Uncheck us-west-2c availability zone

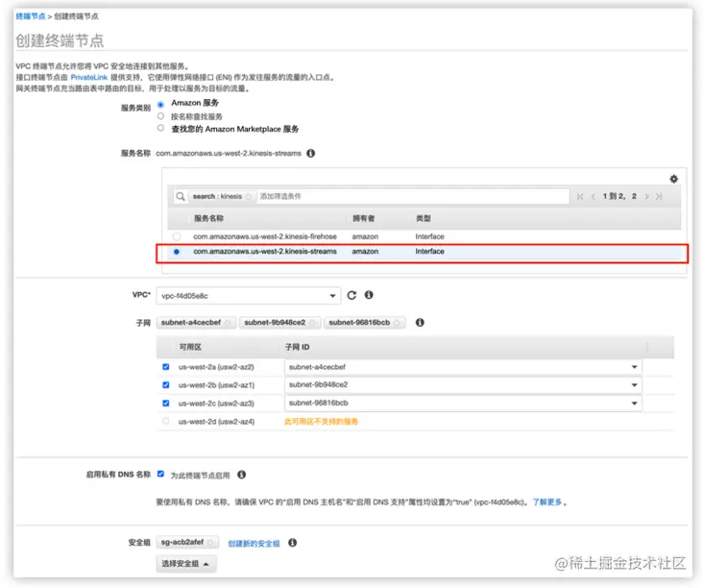166,404
